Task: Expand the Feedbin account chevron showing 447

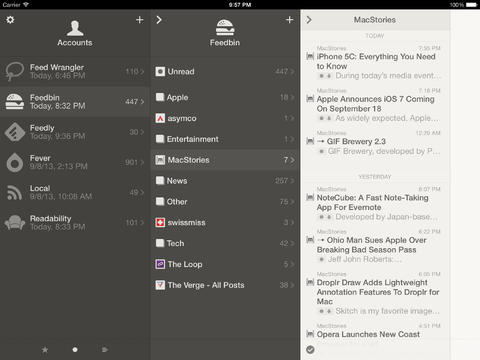Action: click(x=143, y=101)
